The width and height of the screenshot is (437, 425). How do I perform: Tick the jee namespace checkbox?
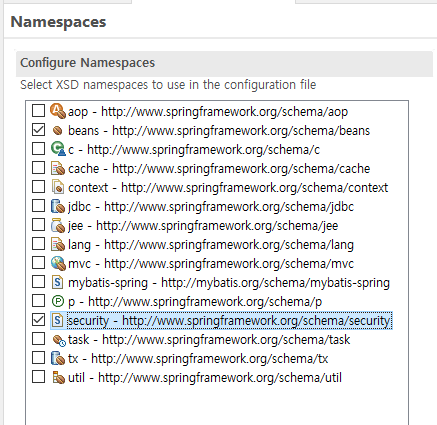[x=38, y=225]
